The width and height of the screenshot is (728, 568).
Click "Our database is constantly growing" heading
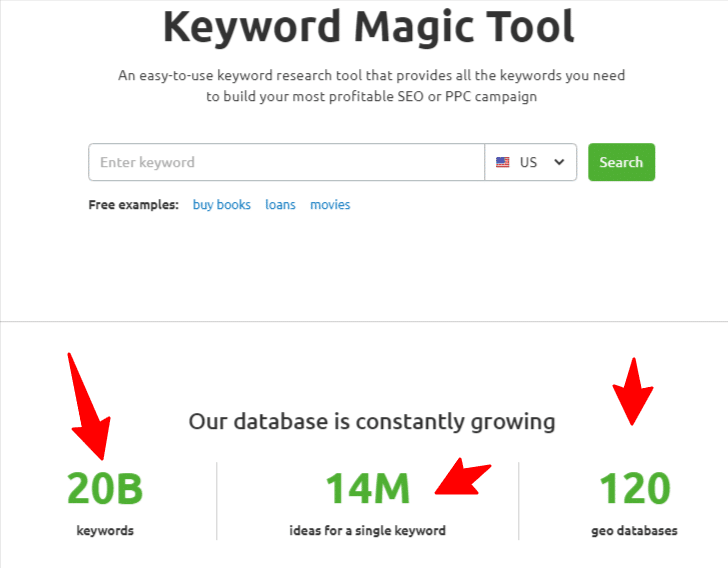[x=371, y=421]
